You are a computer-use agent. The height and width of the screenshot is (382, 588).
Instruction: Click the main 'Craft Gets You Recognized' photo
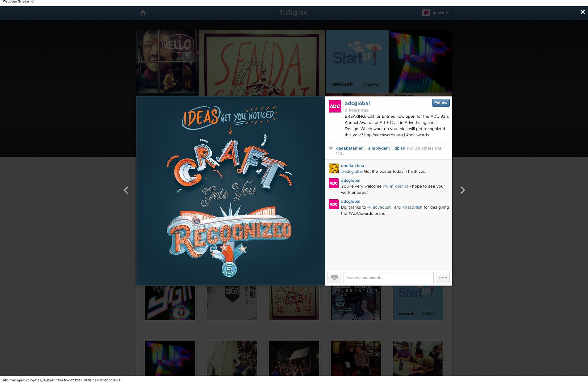[231, 191]
